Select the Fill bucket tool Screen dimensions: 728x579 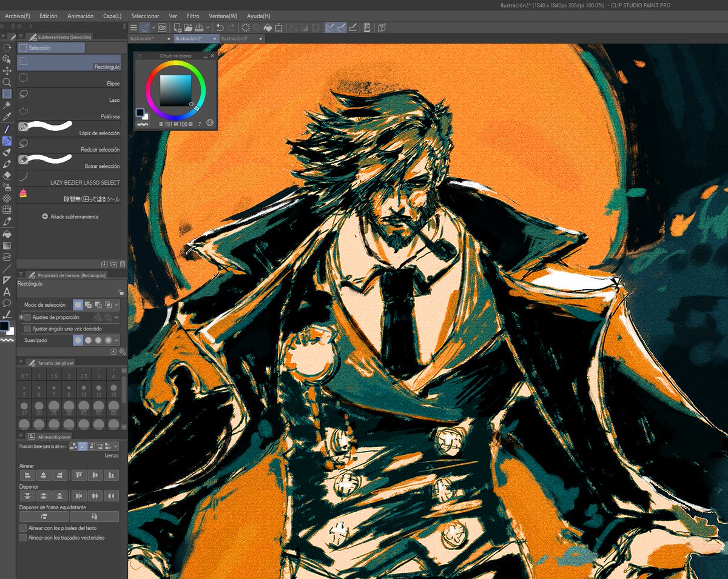point(7,234)
